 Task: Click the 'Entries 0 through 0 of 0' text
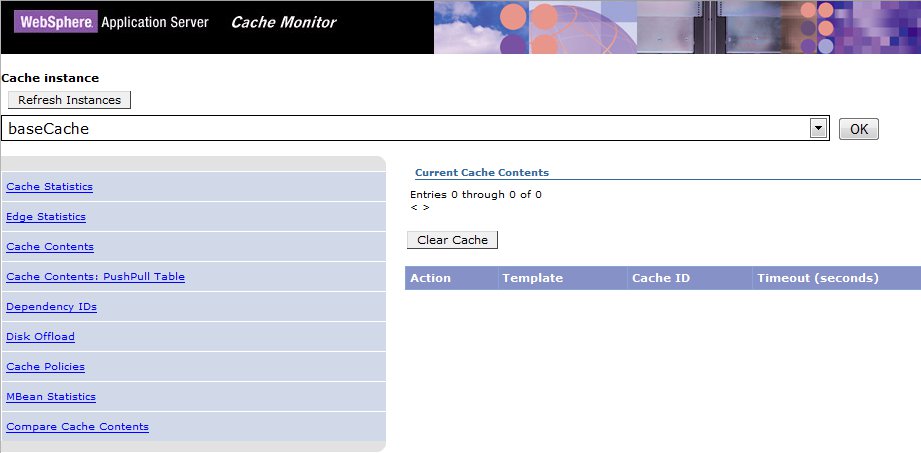[476, 194]
